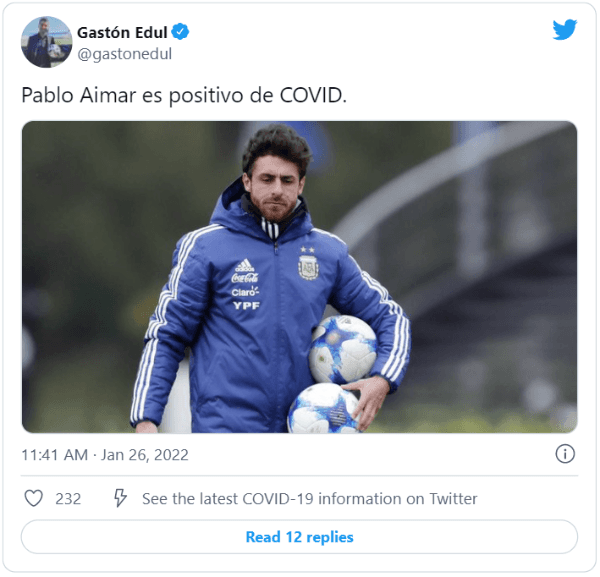Image resolution: width=600 pixels, height=577 pixels.
Task: Open Gastón Edul's profile avatar
Action: coord(46,42)
